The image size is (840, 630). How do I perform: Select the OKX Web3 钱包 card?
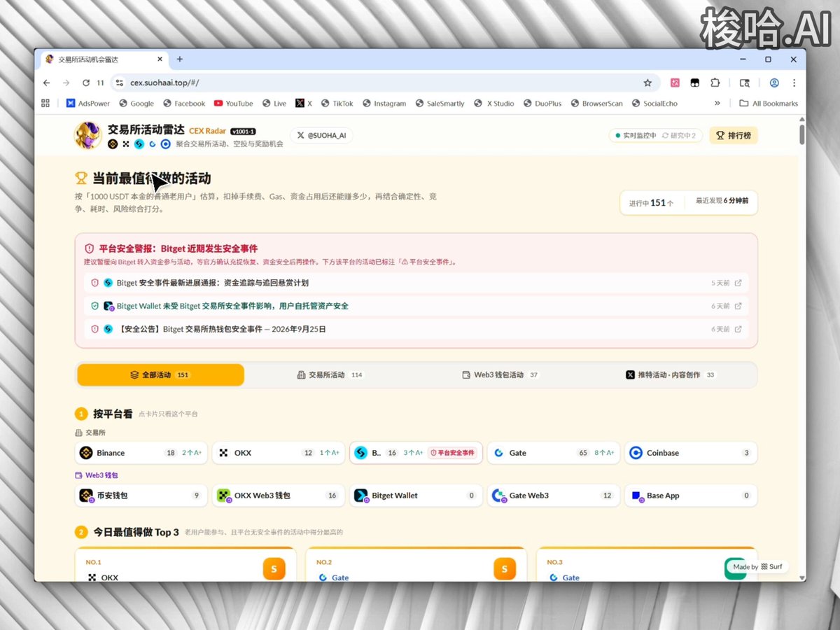coord(279,496)
